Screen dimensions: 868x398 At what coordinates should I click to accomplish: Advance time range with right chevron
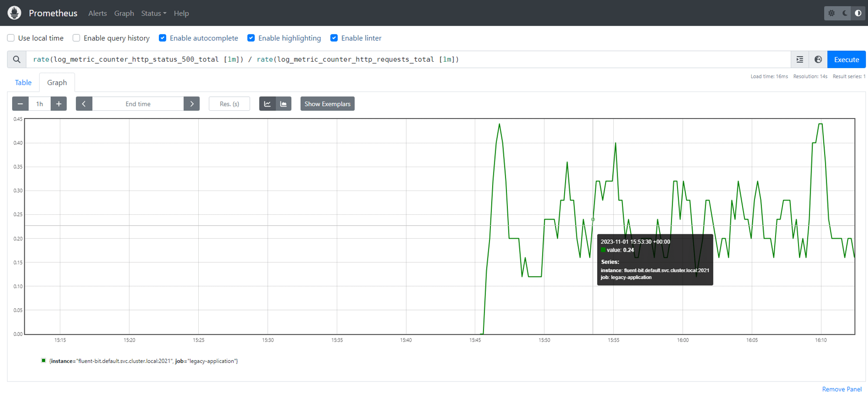point(191,103)
